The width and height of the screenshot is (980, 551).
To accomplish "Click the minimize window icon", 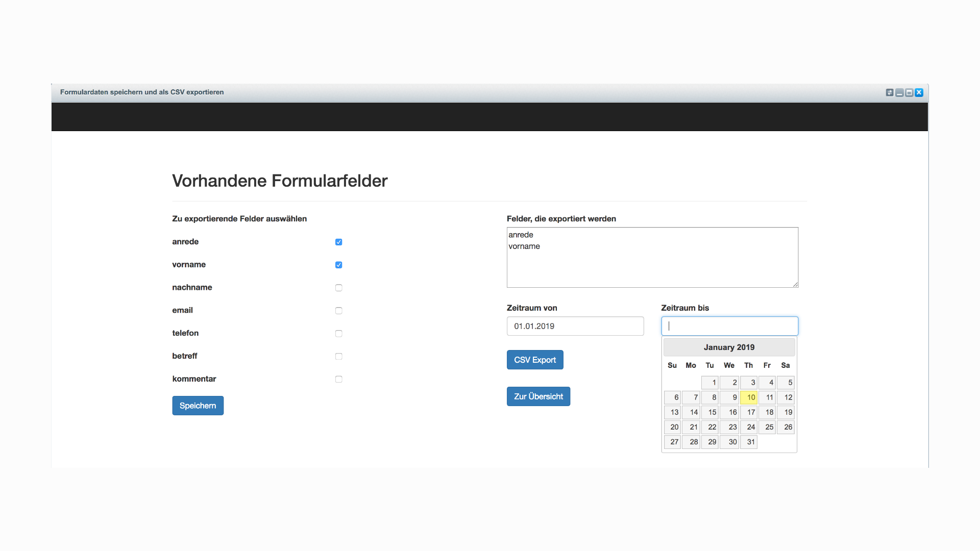I will [900, 92].
